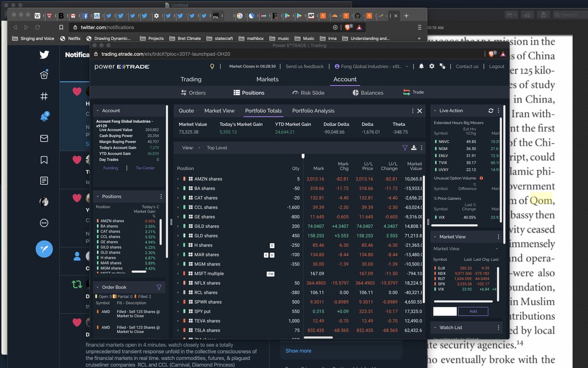Click the positions table horizontal scrollbar
Image resolution: width=588 pixels, height=368 pixels.
[318, 337]
